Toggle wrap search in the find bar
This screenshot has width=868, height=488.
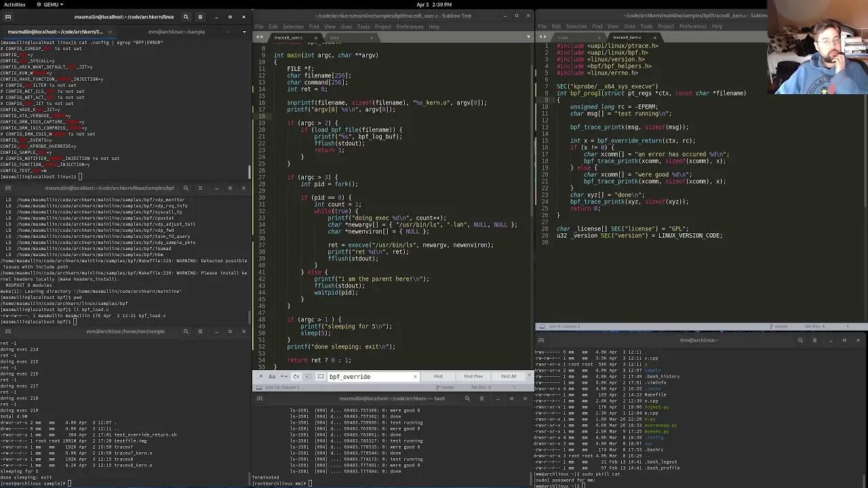(296, 376)
